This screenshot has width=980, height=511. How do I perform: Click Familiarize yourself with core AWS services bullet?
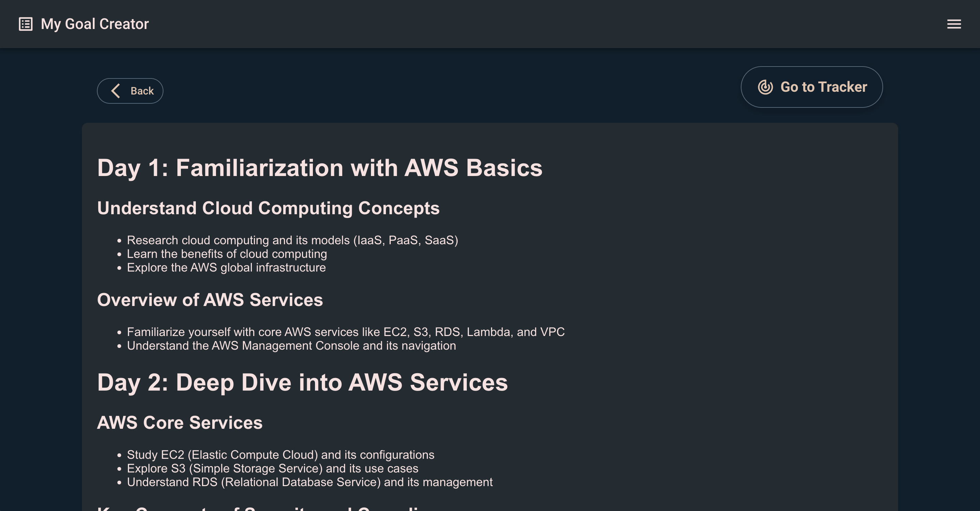click(345, 332)
